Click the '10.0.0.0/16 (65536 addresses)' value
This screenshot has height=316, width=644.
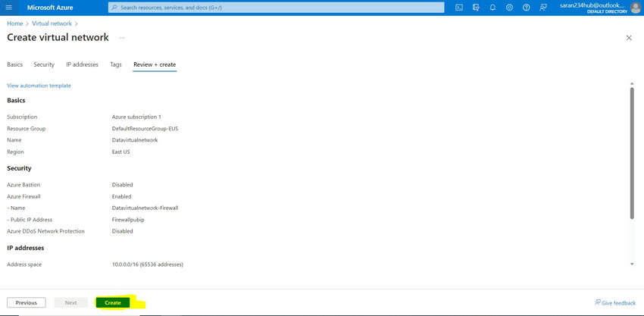148,264
